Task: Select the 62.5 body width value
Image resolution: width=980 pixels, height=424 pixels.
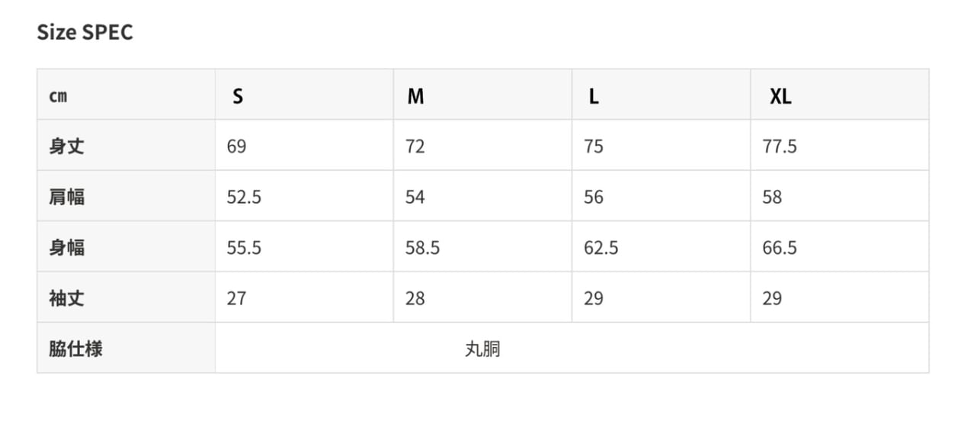Action: 600,247
